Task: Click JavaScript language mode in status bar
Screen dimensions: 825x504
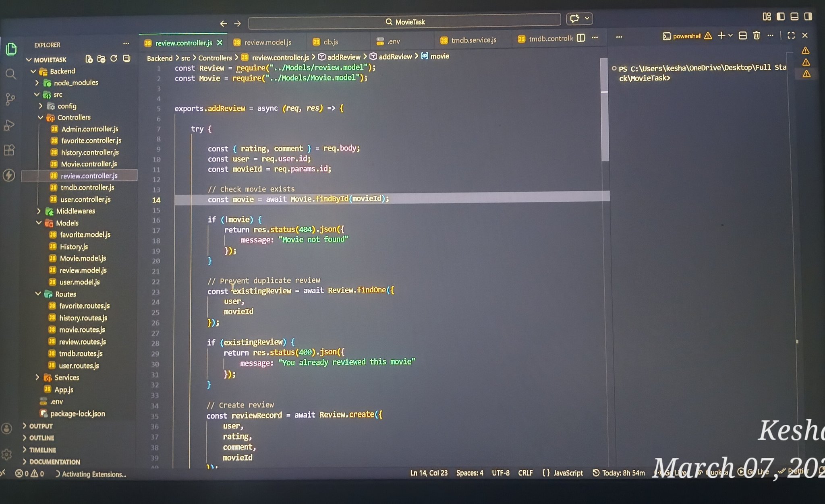Action: (568, 473)
